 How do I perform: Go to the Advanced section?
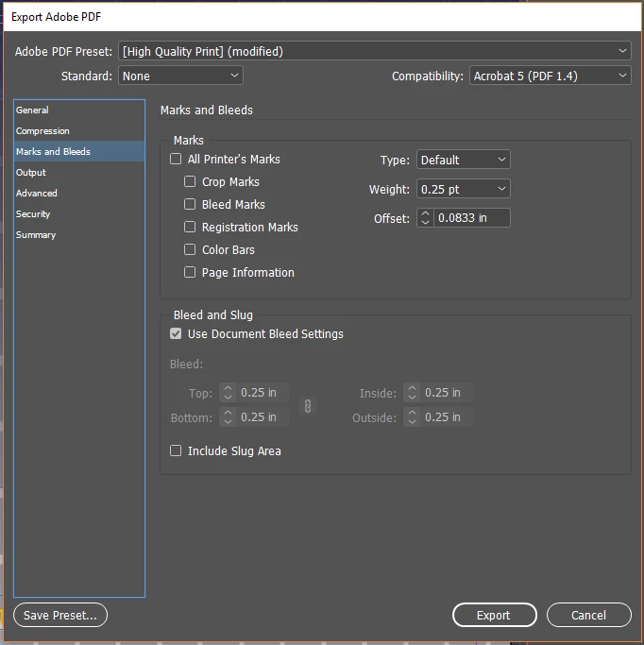point(79,193)
